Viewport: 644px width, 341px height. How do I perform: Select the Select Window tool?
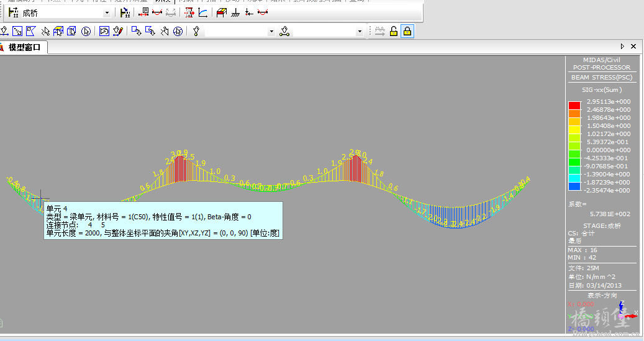17,31
